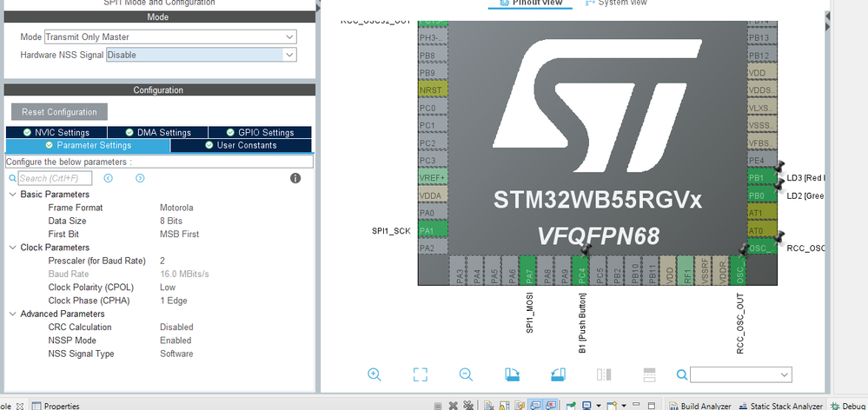
Task: Switch to GPIO Settings tab
Action: (260, 132)
